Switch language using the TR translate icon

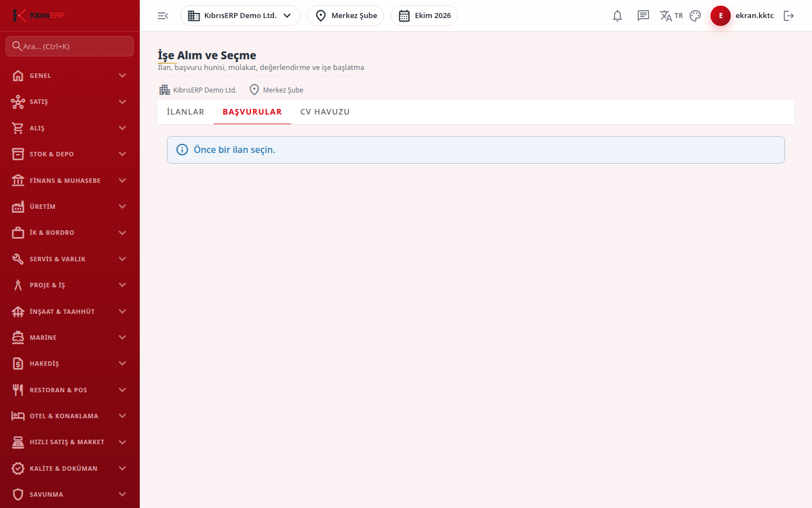(x=671, y=16)
